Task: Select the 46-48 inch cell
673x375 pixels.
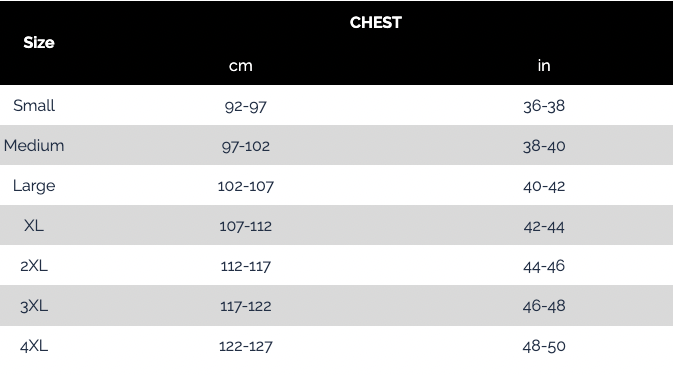Action: click(x=544, y=306)
